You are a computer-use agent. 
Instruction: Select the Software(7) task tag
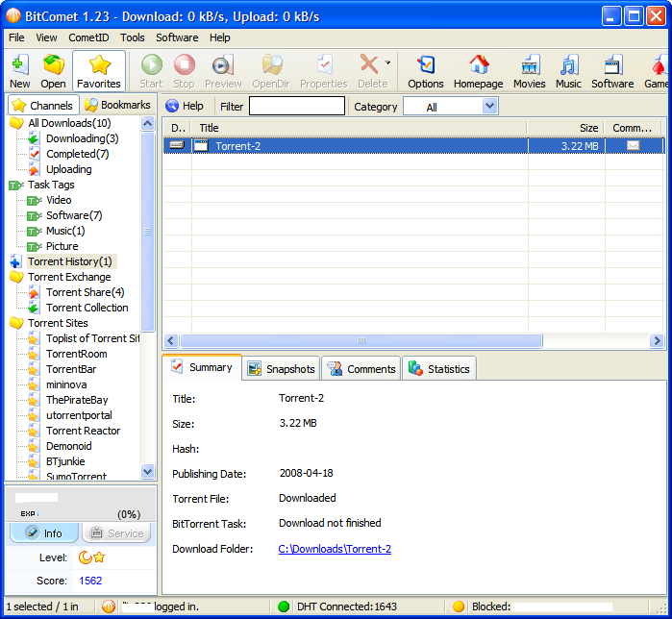(x=74, y=216)
